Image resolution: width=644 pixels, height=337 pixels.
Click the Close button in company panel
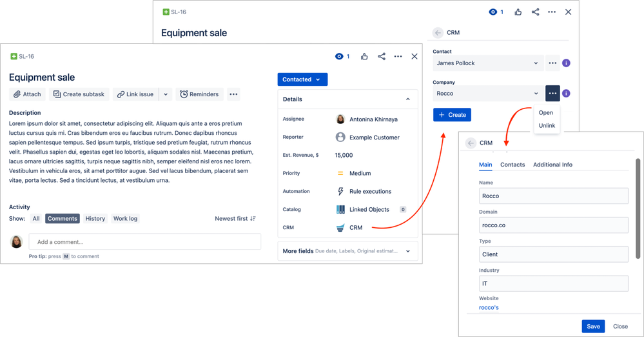click(x=620, y=326)
